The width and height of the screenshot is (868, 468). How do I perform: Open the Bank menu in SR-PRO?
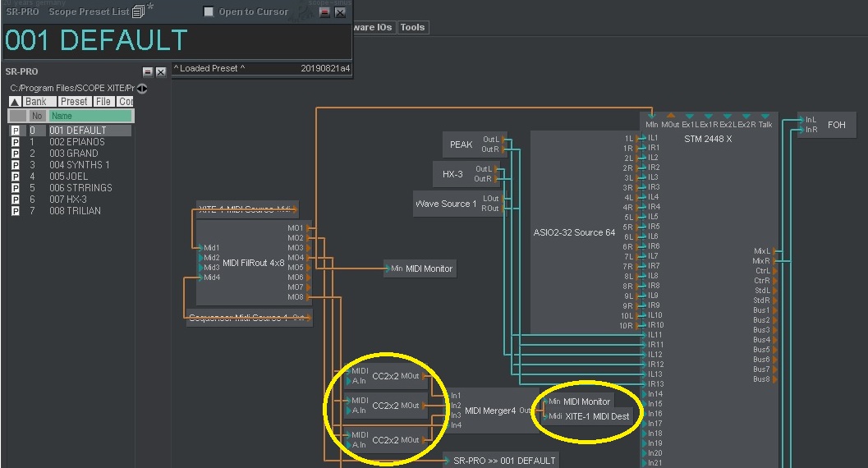[x=36, y=102]
